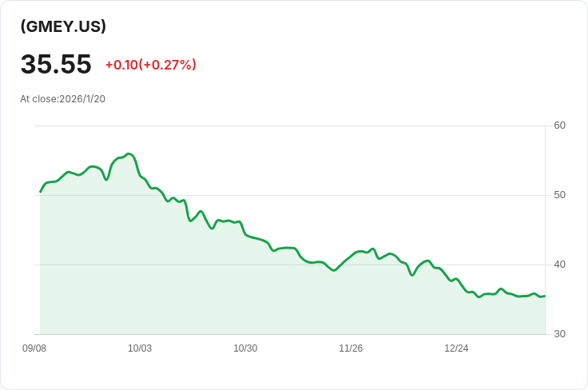Click the horizontal gridline at the 60 level
Screen dimensions: 588x390
point(320,125)
